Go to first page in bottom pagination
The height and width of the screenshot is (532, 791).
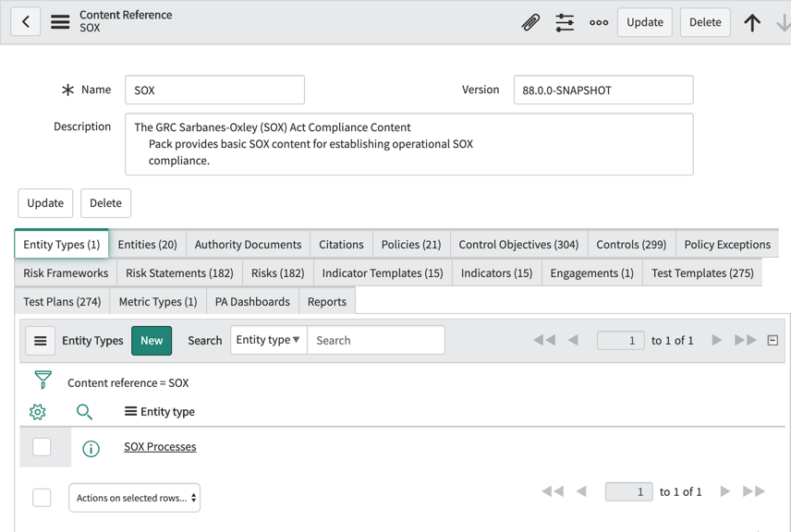[x=553, y=491]
